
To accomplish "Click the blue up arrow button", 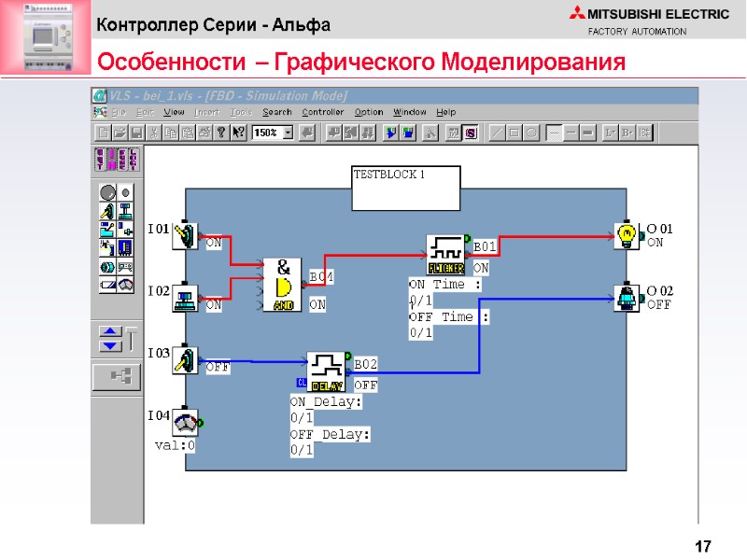I will pos(110,332).
